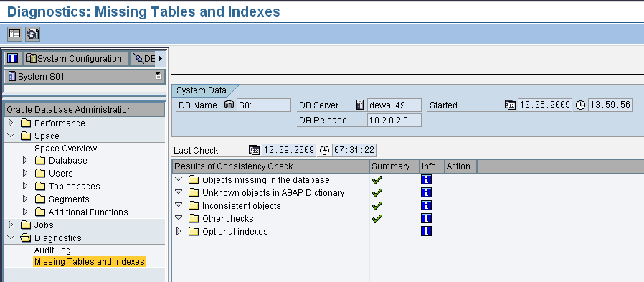Expand the Database folder
Viewport: 644px width, 282px height.
pos(26,160)
